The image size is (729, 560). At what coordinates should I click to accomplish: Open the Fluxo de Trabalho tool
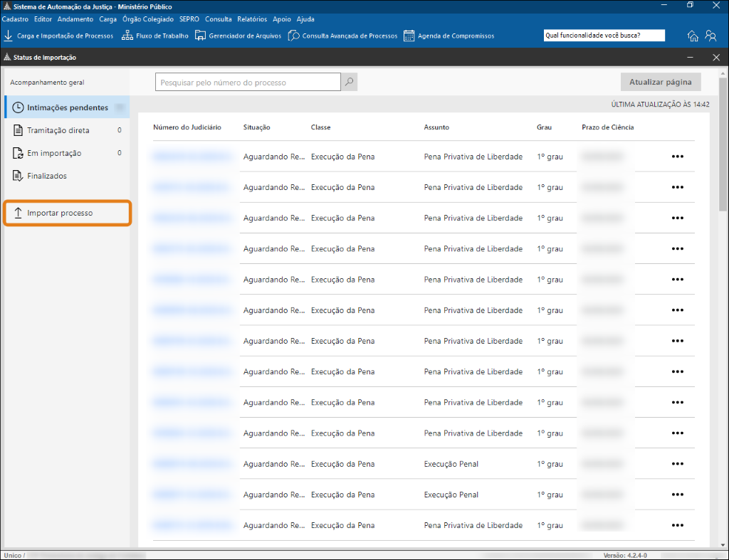click(x=155, y=36)
